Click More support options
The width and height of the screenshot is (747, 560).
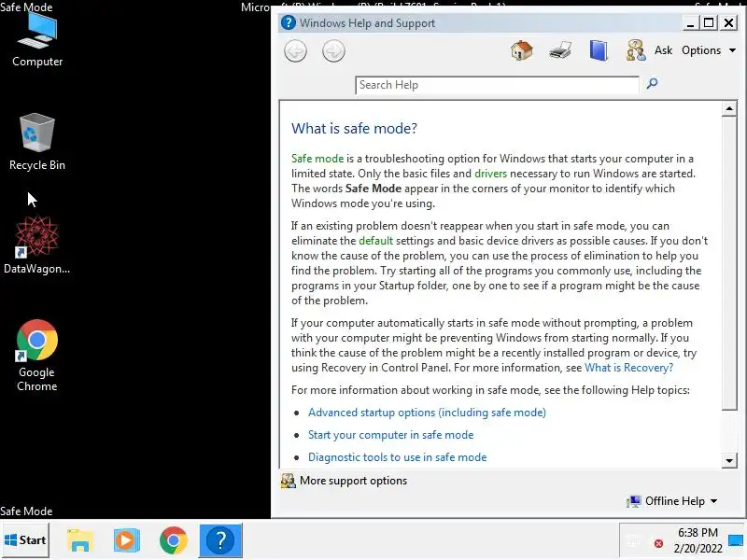[344, 481]
